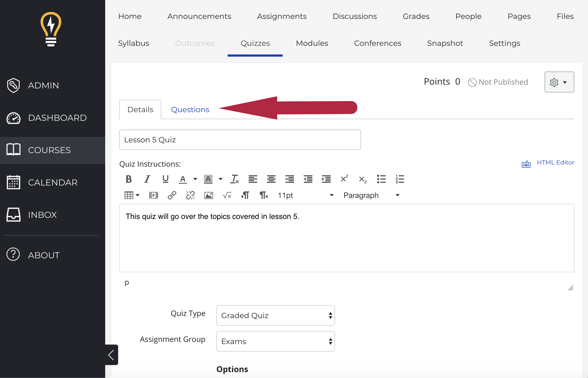The height and width of the screenshot is (378, 588).
Task: Open the Pages tab
Action: click(x=519, y=16)
